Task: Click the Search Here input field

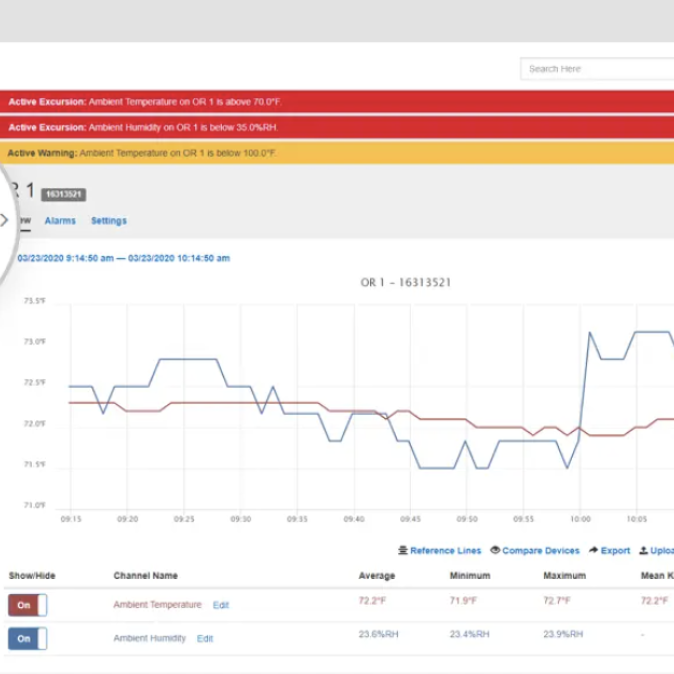Action: pyautogui.click(x=596, y=69)
